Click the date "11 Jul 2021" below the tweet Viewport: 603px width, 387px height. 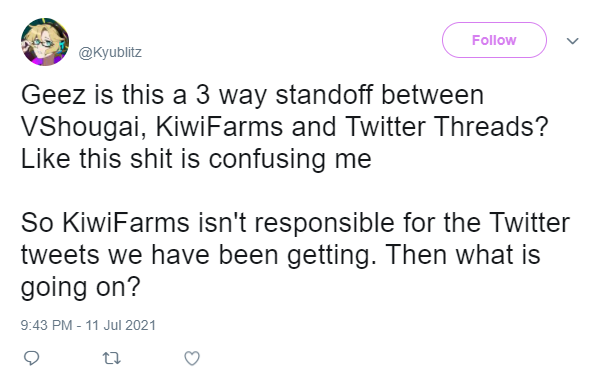tap(120, 325)
